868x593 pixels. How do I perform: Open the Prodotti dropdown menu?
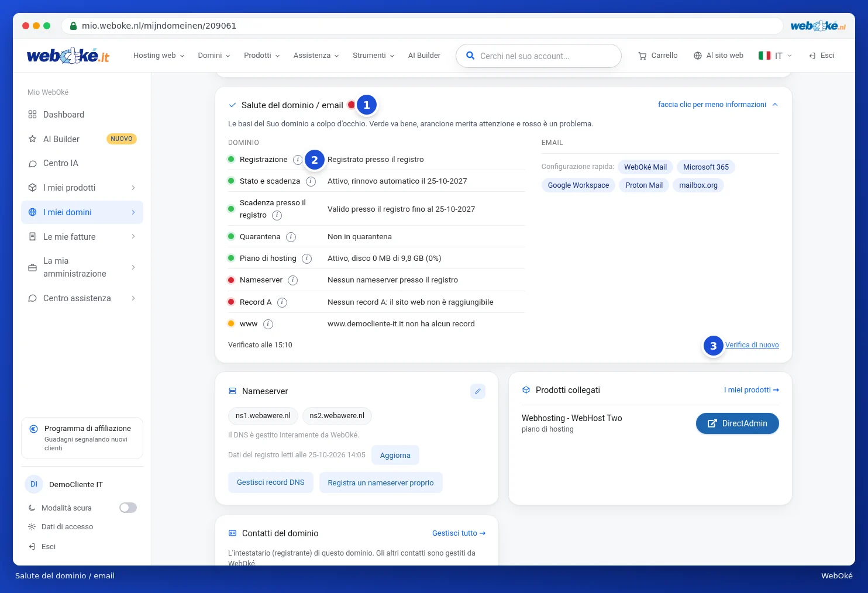[262, 56]
